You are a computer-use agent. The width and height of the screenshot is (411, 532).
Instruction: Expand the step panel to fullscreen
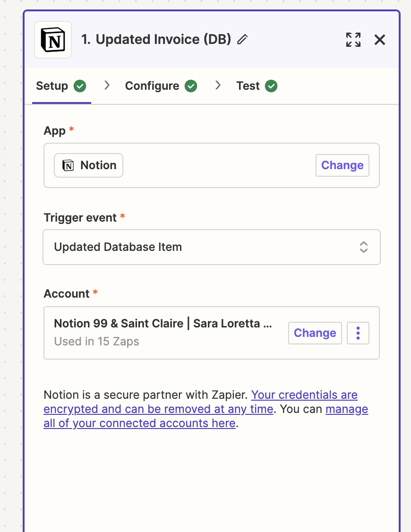353,40
